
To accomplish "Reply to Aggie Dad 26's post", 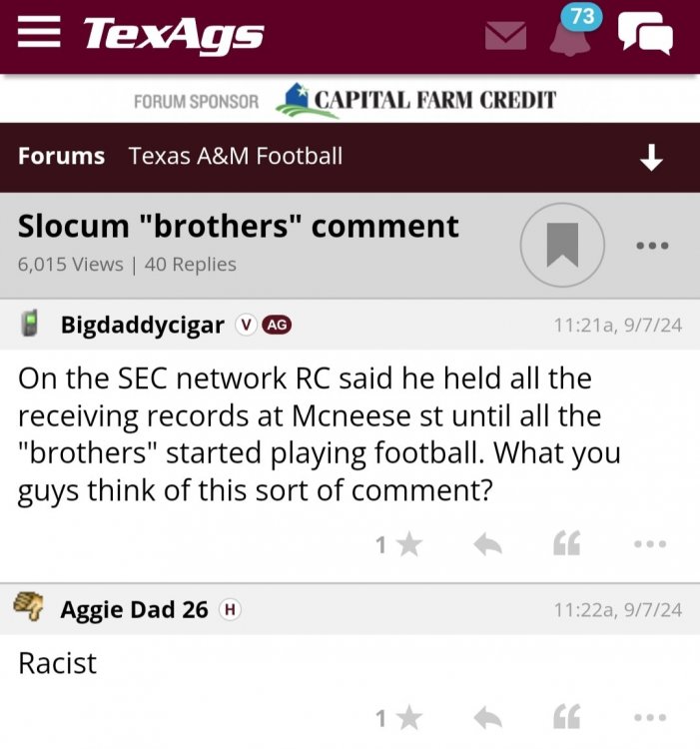I will 486,717.
